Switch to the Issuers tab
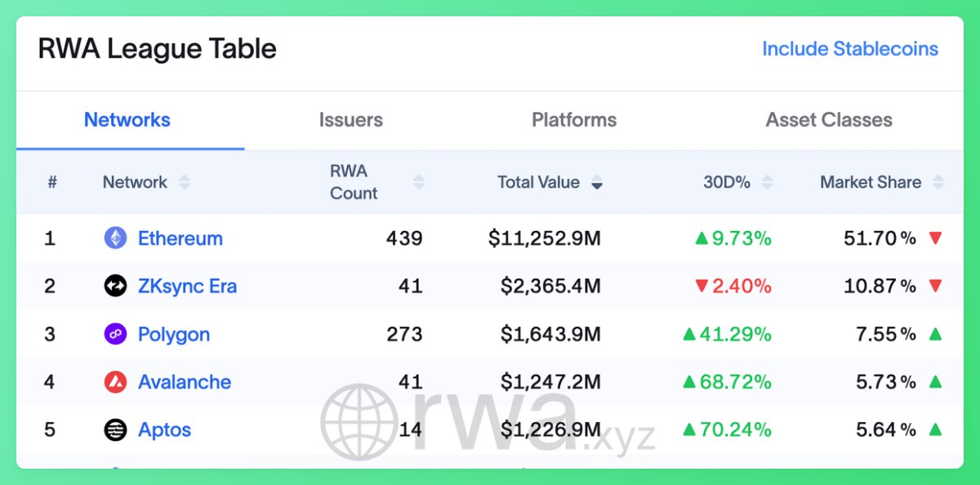980x485 pixels. tap(351, 120)
